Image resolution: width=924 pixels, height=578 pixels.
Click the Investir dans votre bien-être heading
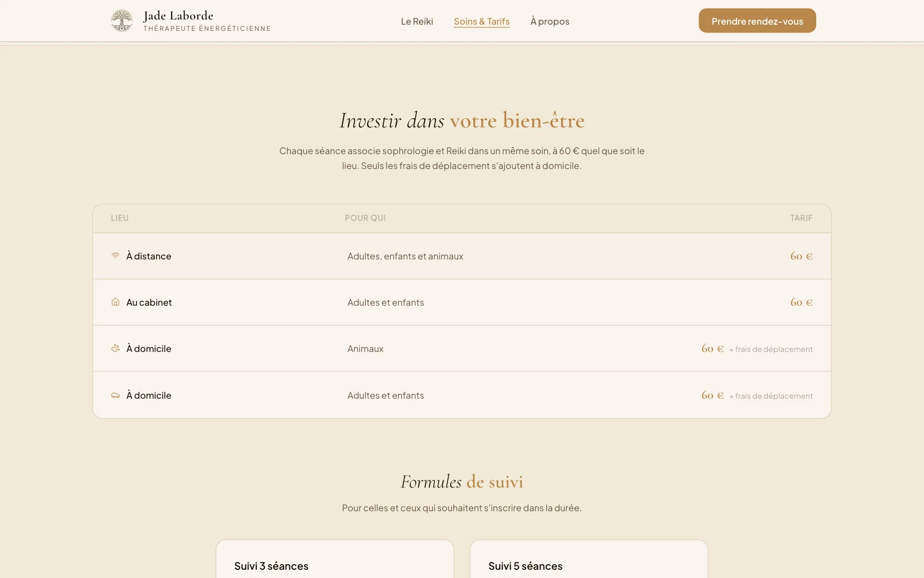462,120
